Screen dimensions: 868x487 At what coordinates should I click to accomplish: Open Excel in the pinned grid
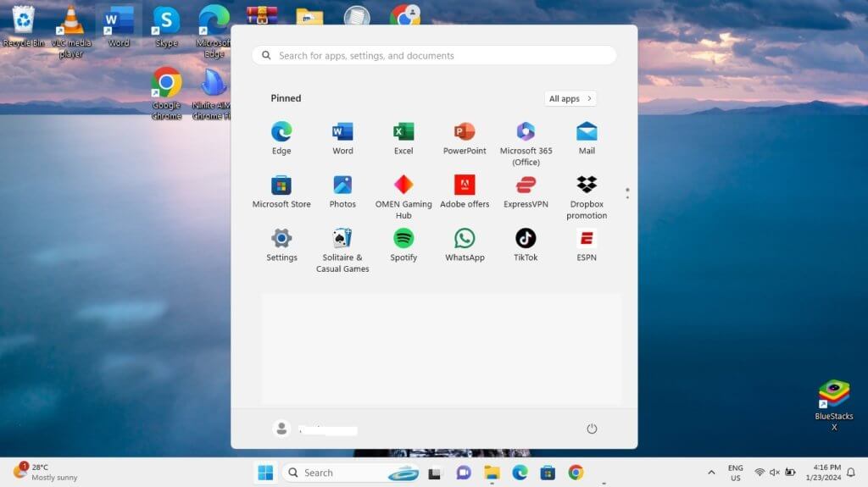click(x=403, y=138)
